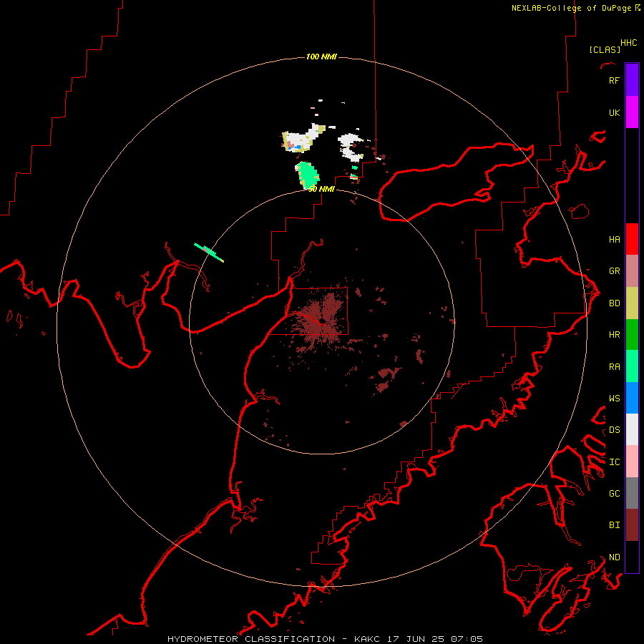Click the [CLAS] legend title

(x=605, y=49)
